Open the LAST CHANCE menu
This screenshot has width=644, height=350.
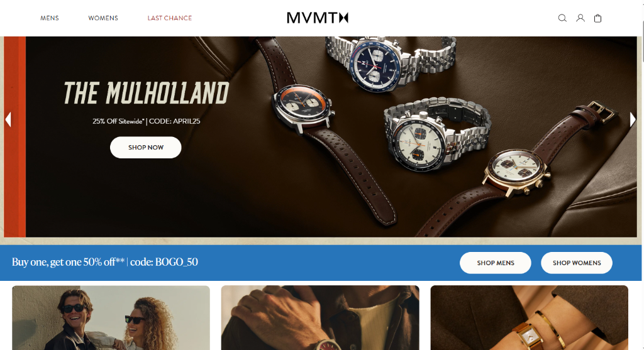click(x=170, y=18)
